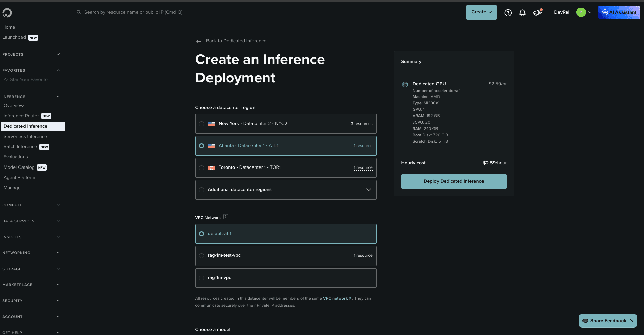Click the Atlanta US flag icon
Screen dimensions: 644x335
[x=211, y=146]
